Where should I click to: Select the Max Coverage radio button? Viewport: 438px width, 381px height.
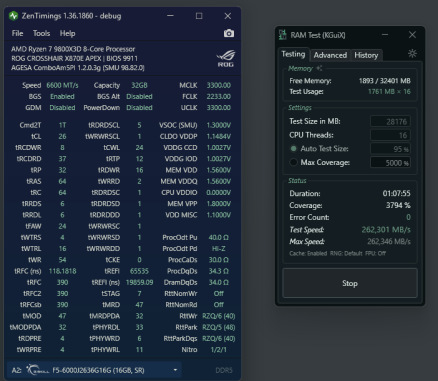[x=293, y=162]
